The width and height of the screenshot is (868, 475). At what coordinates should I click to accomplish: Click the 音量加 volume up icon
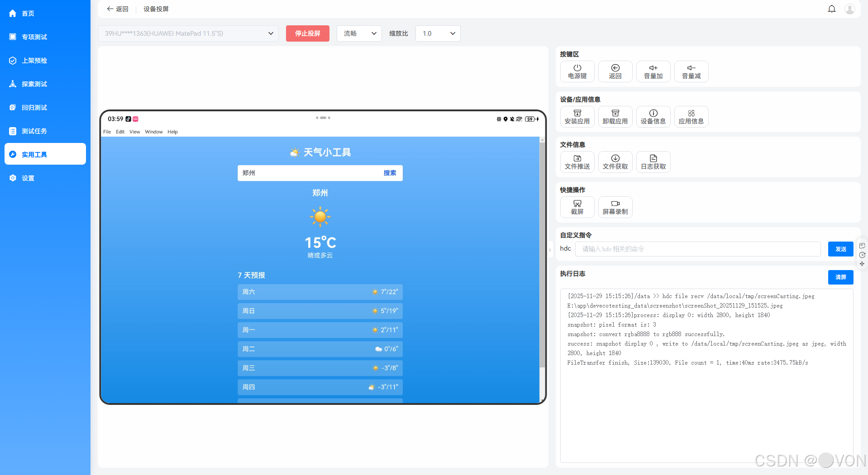tap(653, 71)
